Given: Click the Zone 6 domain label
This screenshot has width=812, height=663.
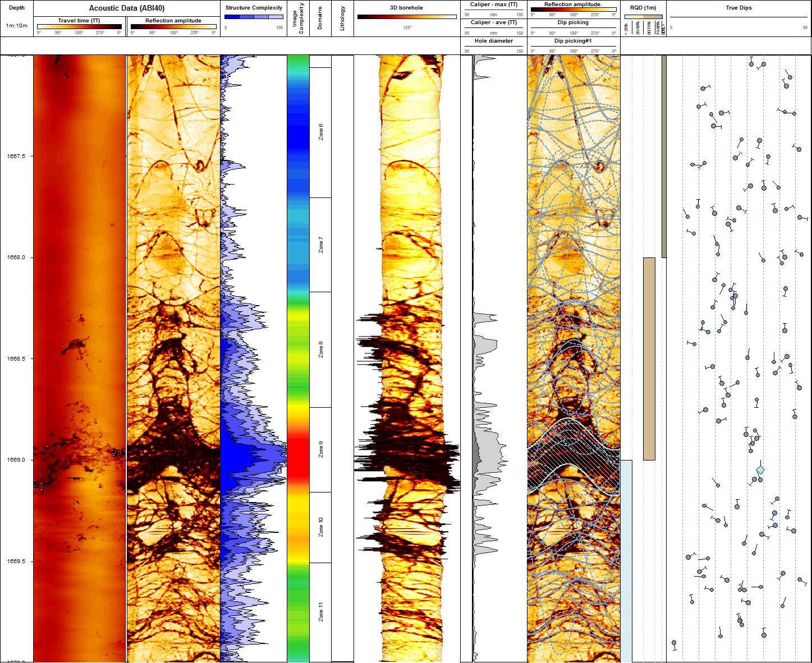Looking at the screenshot, I should tap(320, 132).
